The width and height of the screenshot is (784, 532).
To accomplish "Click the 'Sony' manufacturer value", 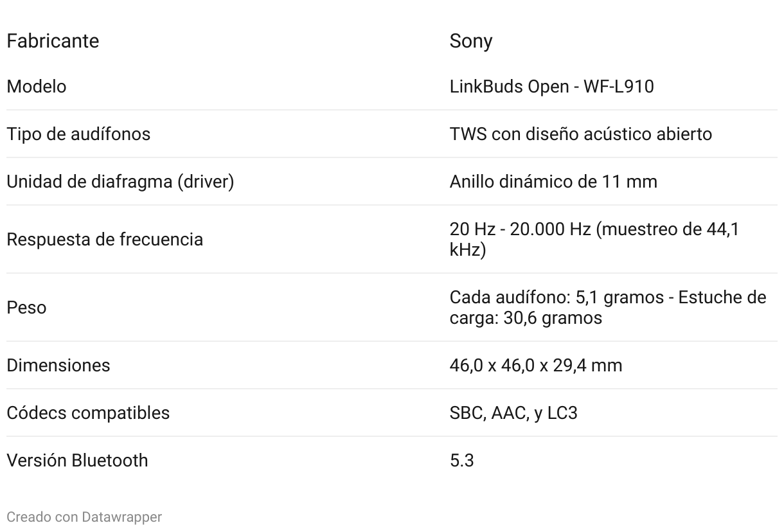I will 470,41.
